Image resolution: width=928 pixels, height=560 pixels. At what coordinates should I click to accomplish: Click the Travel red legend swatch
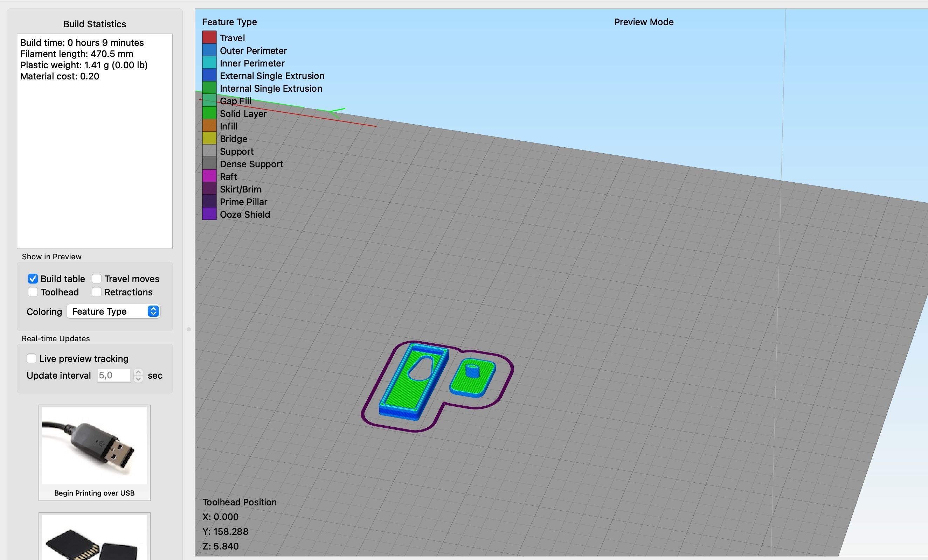pyautogui.click(x=209, y=38)
